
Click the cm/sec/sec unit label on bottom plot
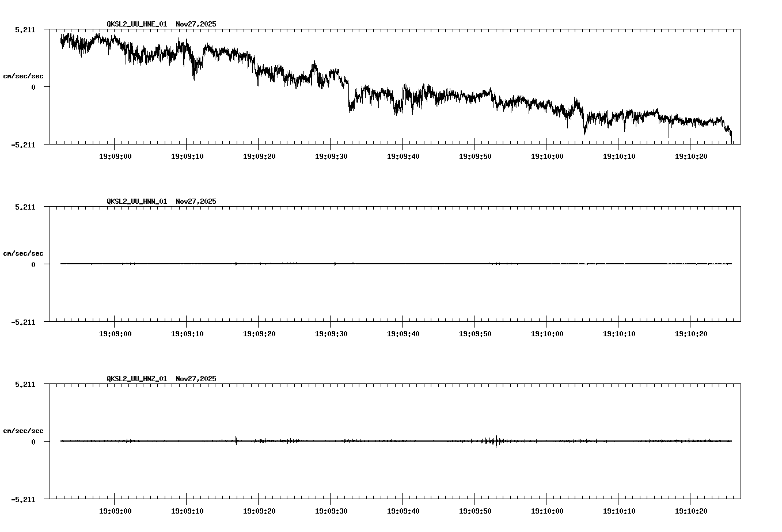(x=24, y=430)
